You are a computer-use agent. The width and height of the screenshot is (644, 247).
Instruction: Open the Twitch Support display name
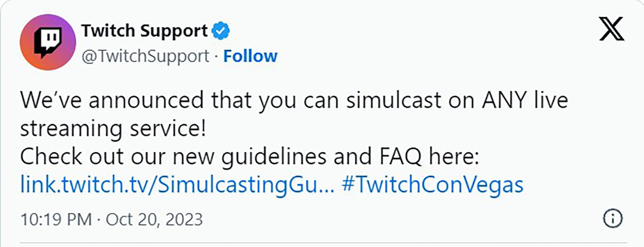click(x=144, y=31)
